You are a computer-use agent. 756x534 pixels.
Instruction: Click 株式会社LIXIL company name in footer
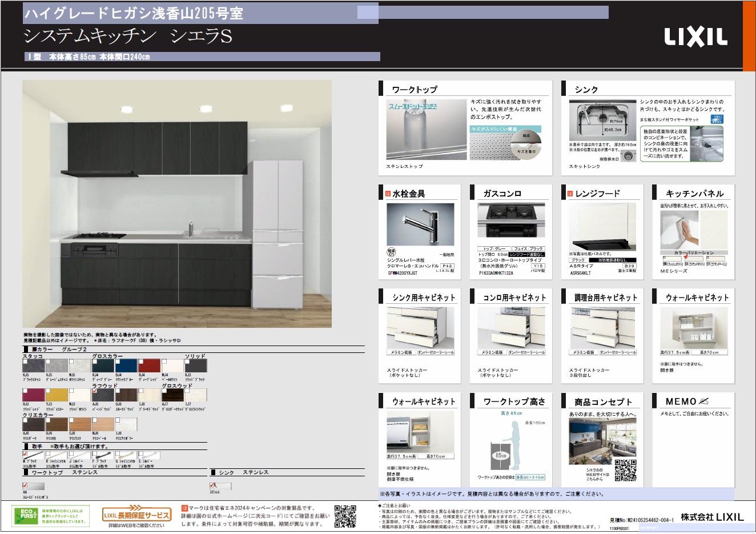point(712,517)
